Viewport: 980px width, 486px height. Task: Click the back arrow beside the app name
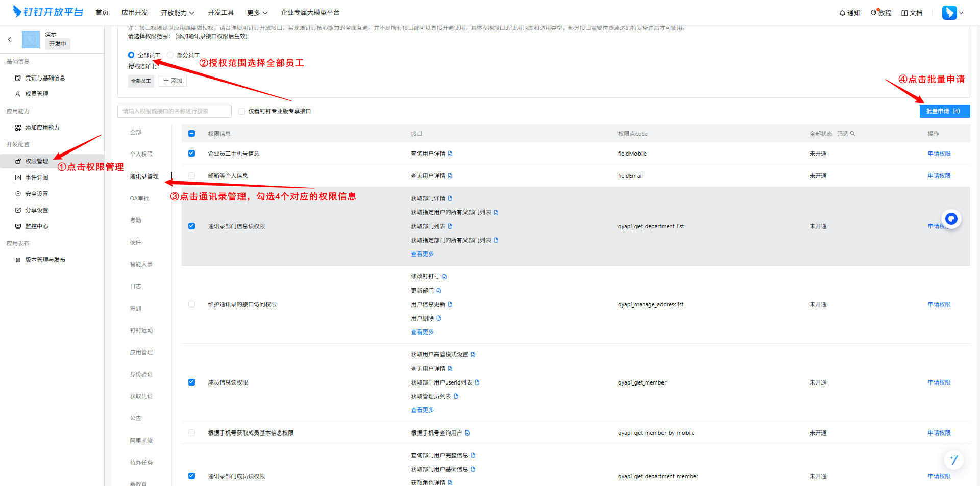point(9,39)
